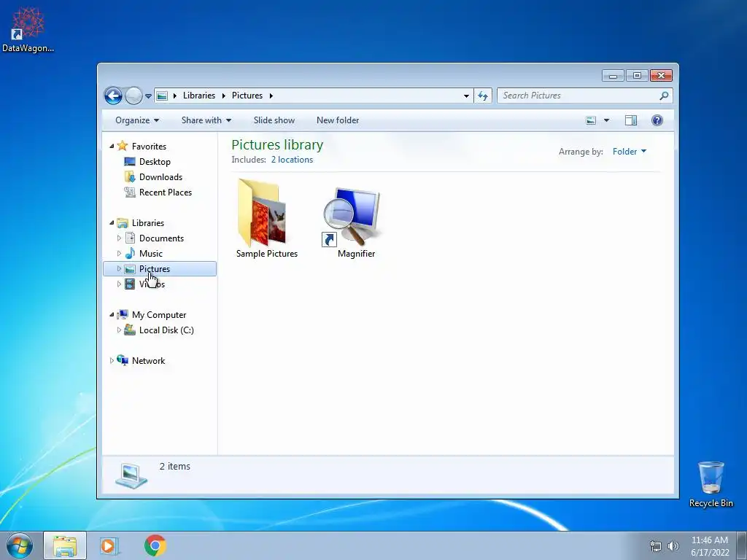Click the Sample Pictures file name label
The width and height of the screenshot is (747, 560).
(267, 254)
